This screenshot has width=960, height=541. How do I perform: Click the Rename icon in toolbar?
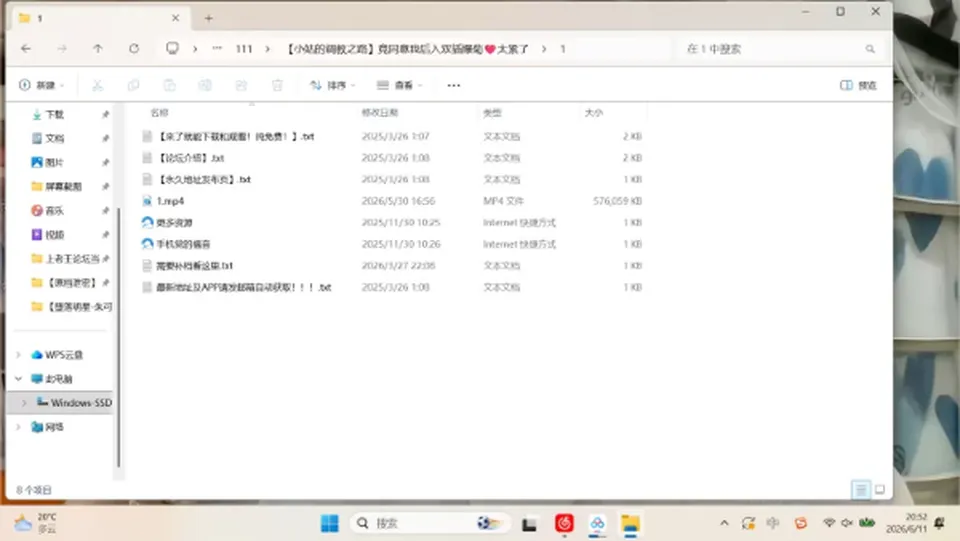[205, 85]
